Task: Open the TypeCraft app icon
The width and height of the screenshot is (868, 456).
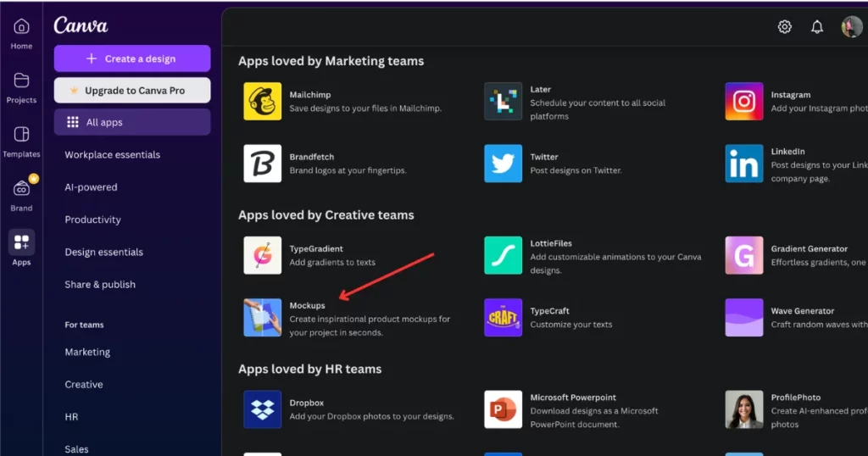Action: (504, 318)
